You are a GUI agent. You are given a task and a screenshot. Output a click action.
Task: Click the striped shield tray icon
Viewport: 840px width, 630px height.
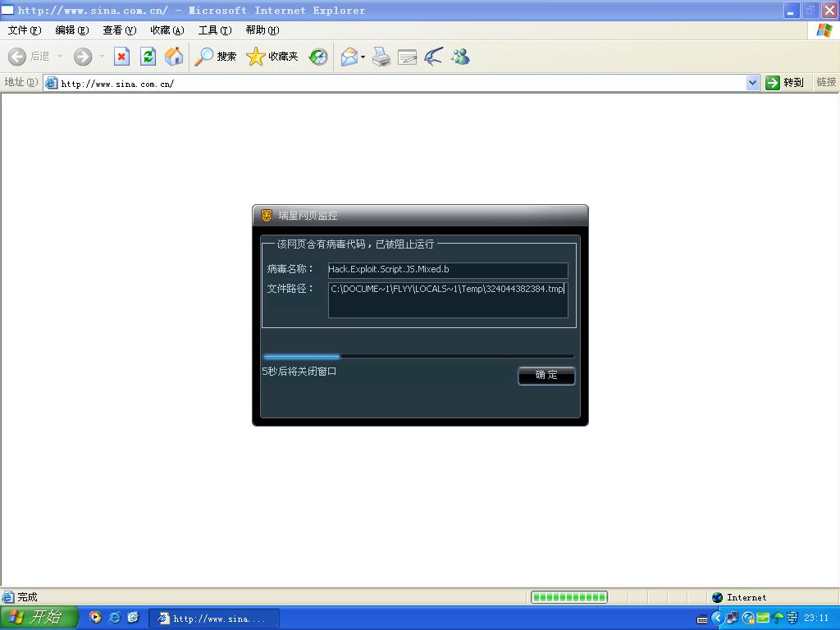click(x=792, y=619)
